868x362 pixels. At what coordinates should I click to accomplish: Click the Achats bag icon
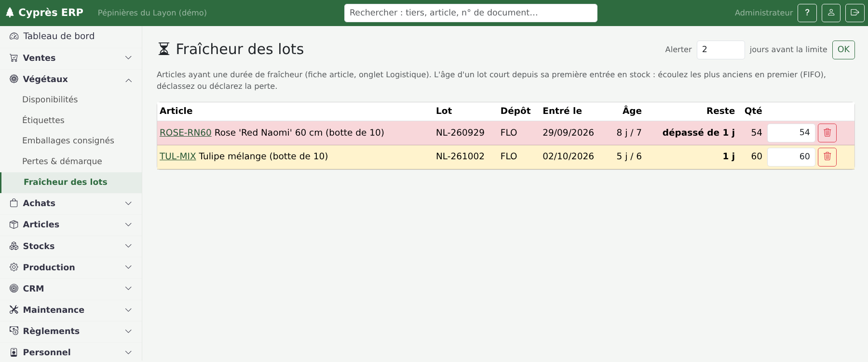[x=14, y=203]
